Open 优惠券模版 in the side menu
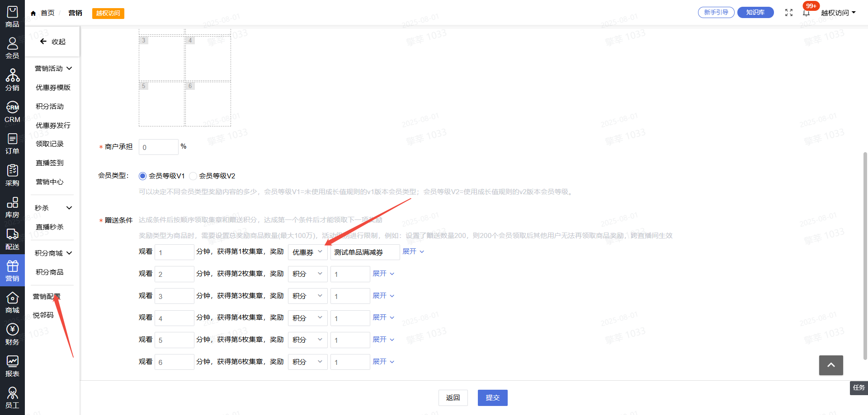Image resolution: width=868 pixels, height=415 pixels. tap(53, 88)
